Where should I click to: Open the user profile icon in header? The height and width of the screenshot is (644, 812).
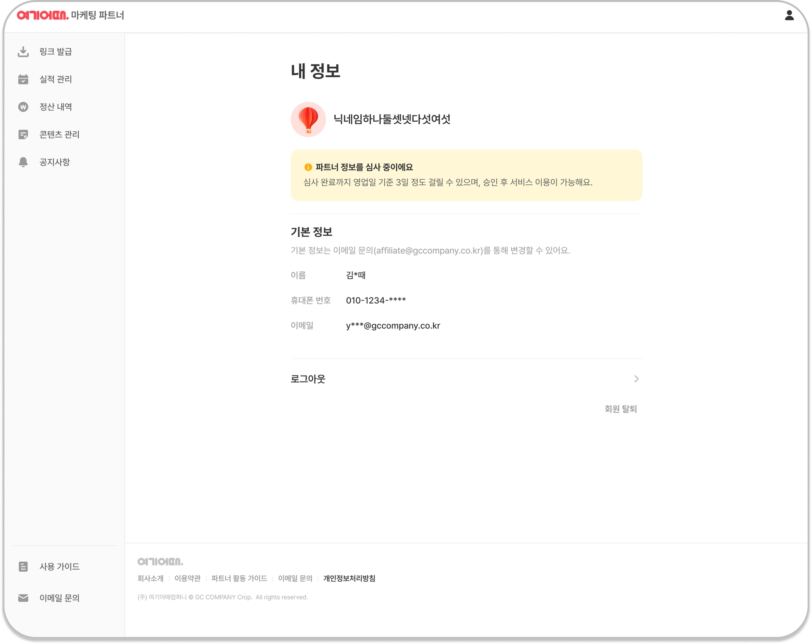[x=789, y=15]
